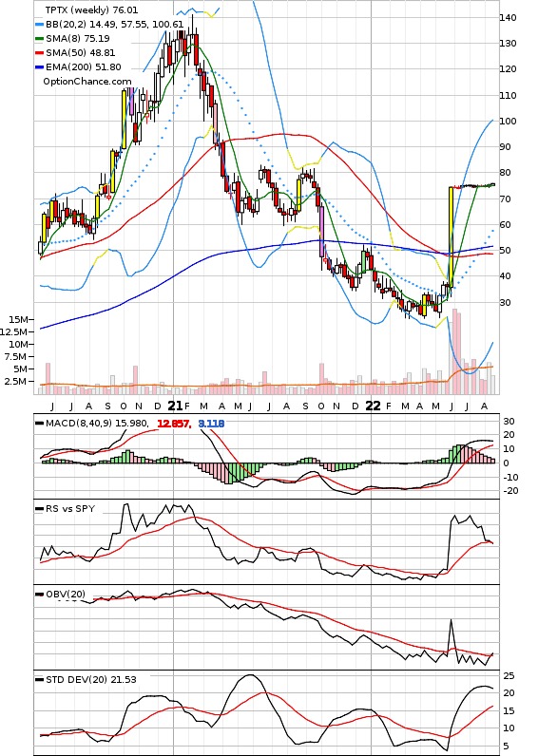
Task: Click the 10M volume axis label
Action: (19, 344)
